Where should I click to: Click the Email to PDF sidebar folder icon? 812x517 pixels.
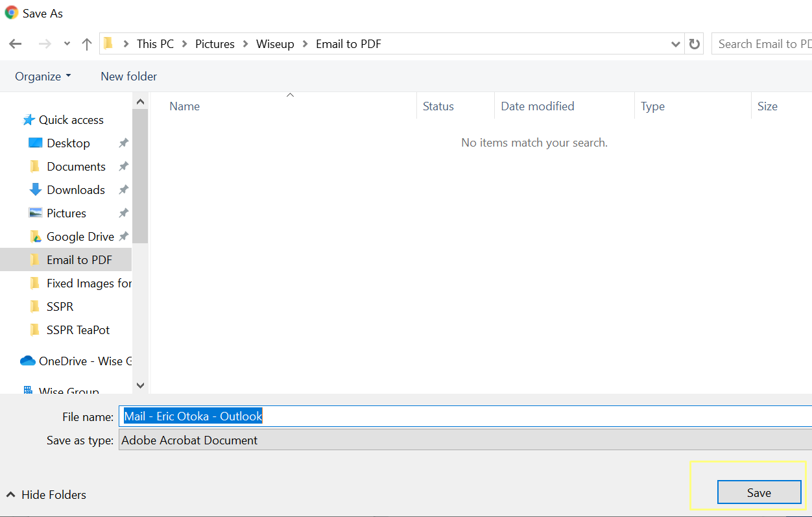[35, 259]
